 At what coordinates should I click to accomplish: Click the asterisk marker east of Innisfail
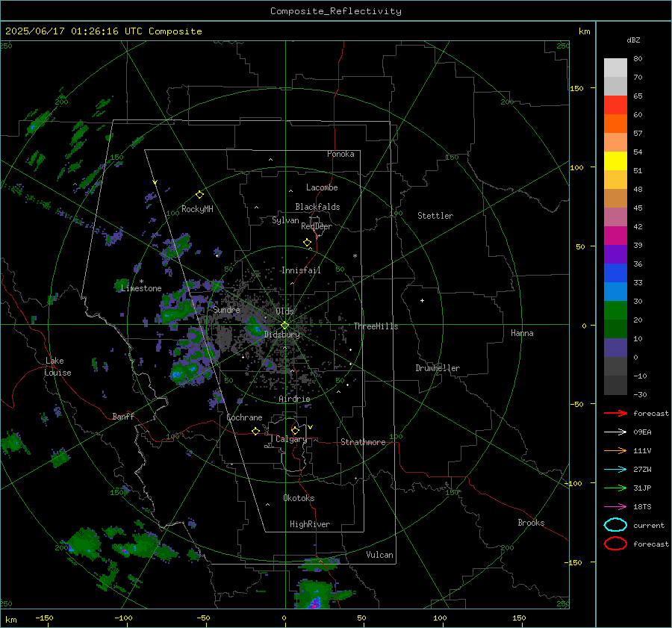pos(355,256)
